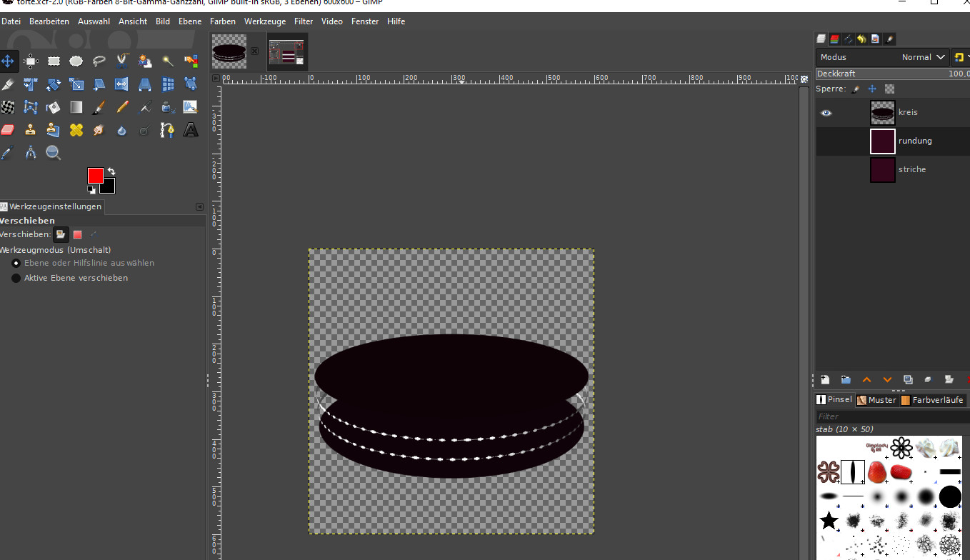
Task: Pick the Scissors select tool
Action: point(122,61)
